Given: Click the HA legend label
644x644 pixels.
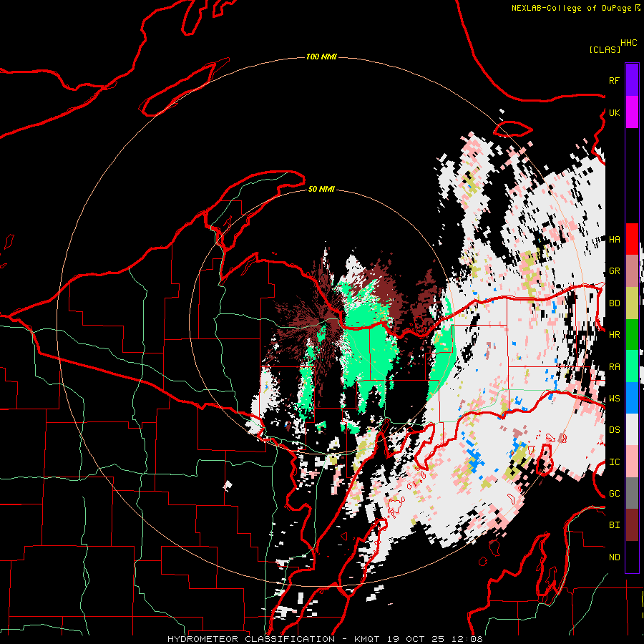Looking at the screenshot, I should pyautogui.click(x=614, y=240).
